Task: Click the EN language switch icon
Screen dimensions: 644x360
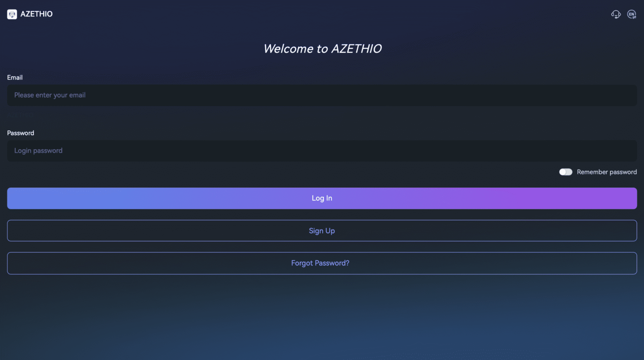Action: (x=631, y=14)
